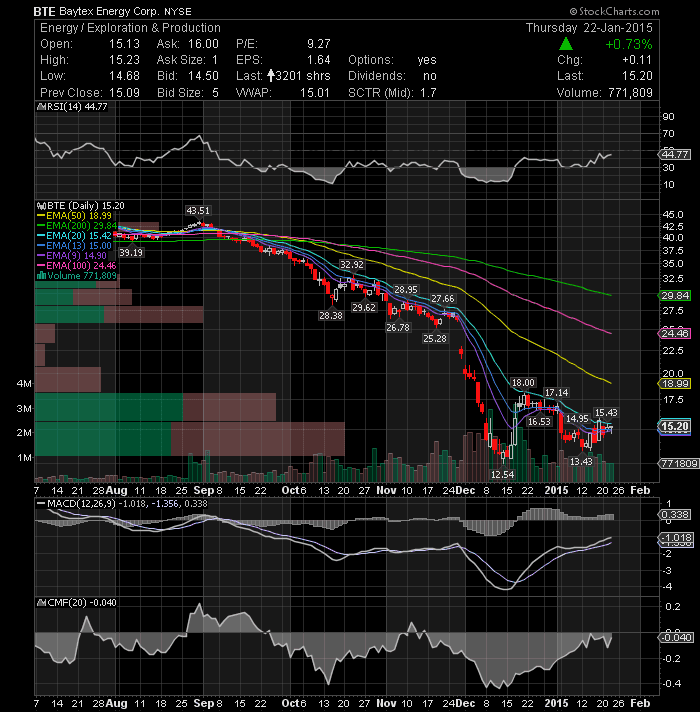This screenshot has height=712, width=700.
Task: Click the CMF -0.040 right-axis tag
Action: [675, 638]
